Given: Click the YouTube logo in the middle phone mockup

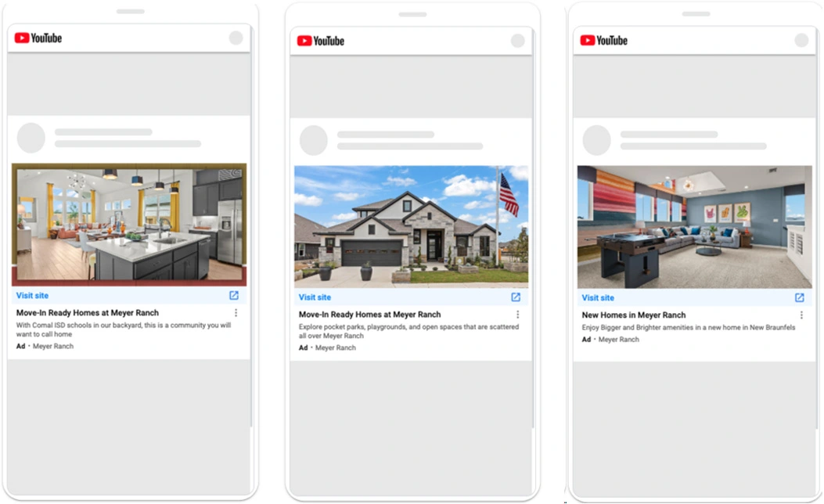Looking at the screenshot, I should (321, 41).
